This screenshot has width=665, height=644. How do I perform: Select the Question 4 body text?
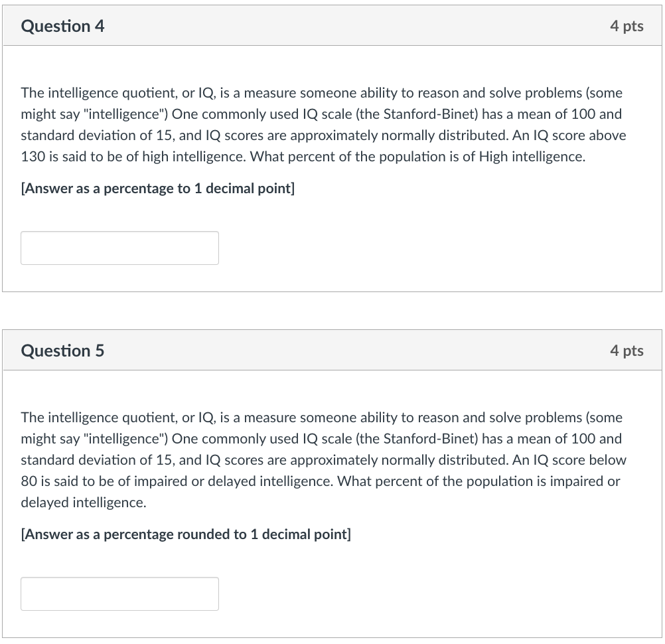coord(322,125)
